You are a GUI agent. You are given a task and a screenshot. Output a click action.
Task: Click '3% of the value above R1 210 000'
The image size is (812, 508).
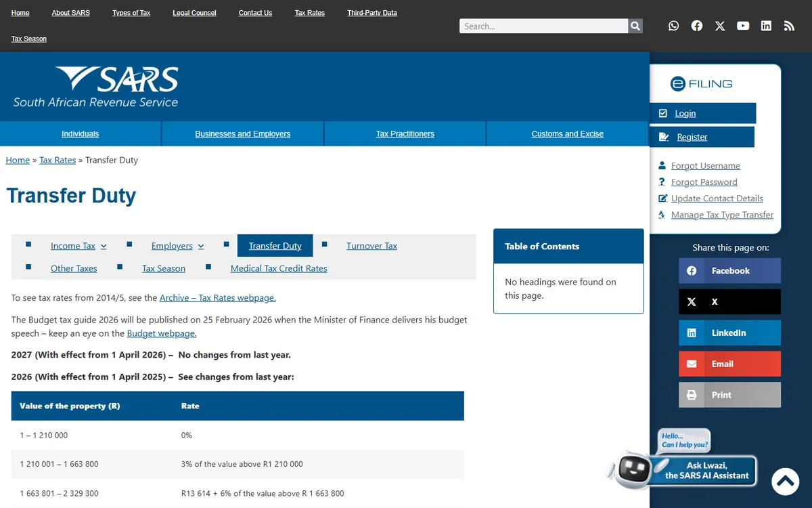coord(242,464)
